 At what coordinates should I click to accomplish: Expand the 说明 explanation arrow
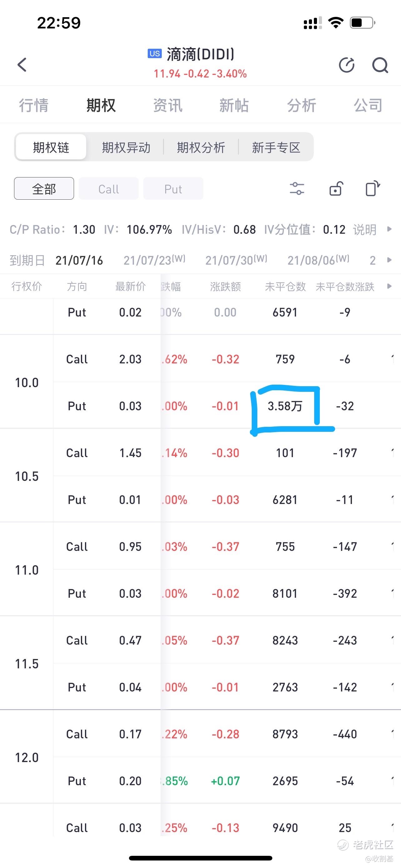(x=389, y=229)
